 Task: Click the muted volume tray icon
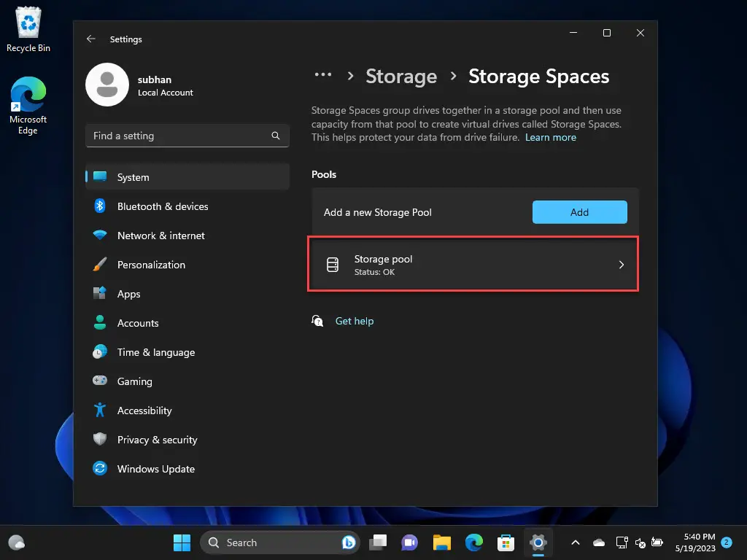[x=640, y=542]
